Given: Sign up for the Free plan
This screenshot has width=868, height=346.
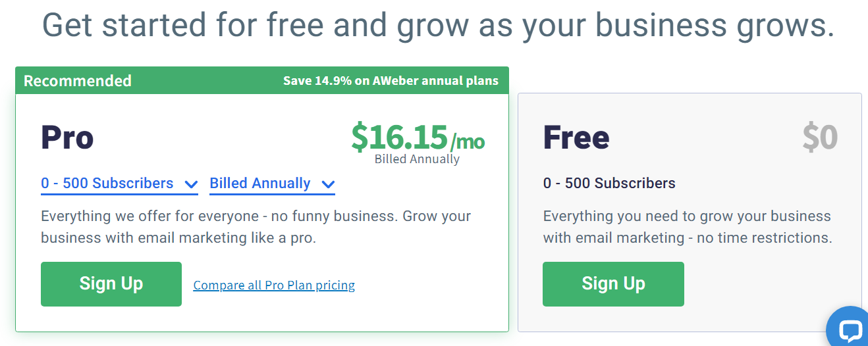Looking at the screenshot, I should click(x=613, y=284).
